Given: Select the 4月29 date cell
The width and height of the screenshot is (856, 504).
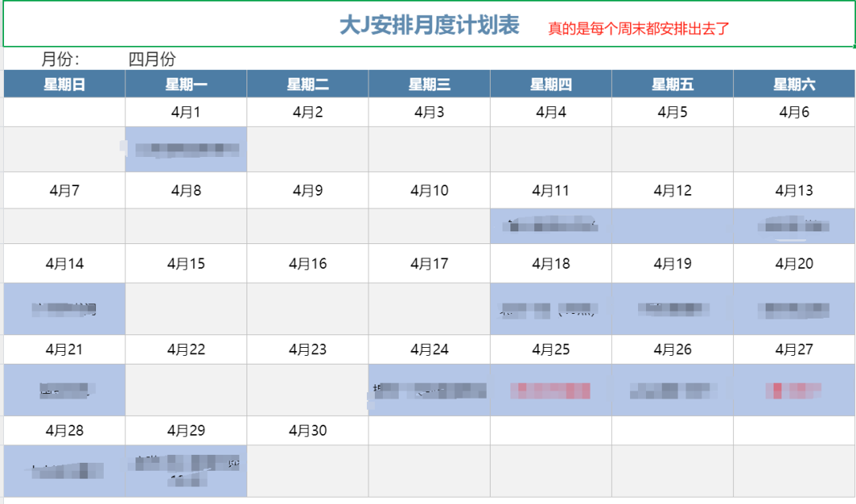Looking at the screenshot, I should (x=186, y=431).
